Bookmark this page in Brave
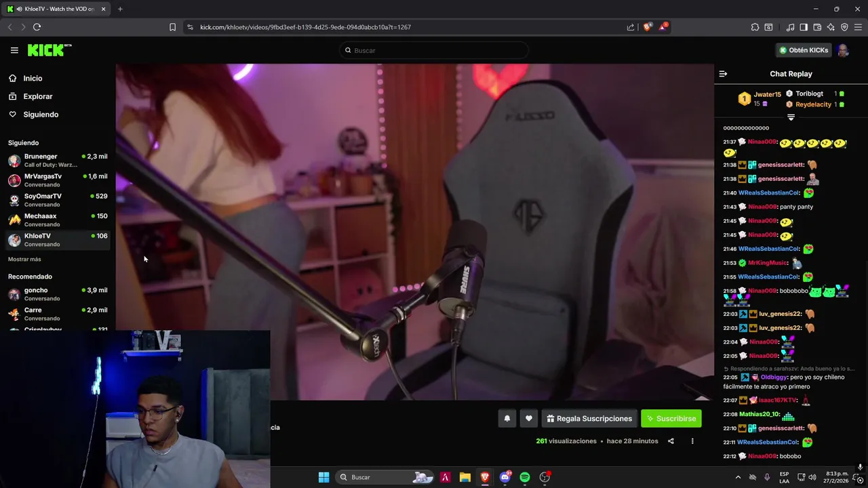Viewport: 868px width, 488px height. pos(172,27)
